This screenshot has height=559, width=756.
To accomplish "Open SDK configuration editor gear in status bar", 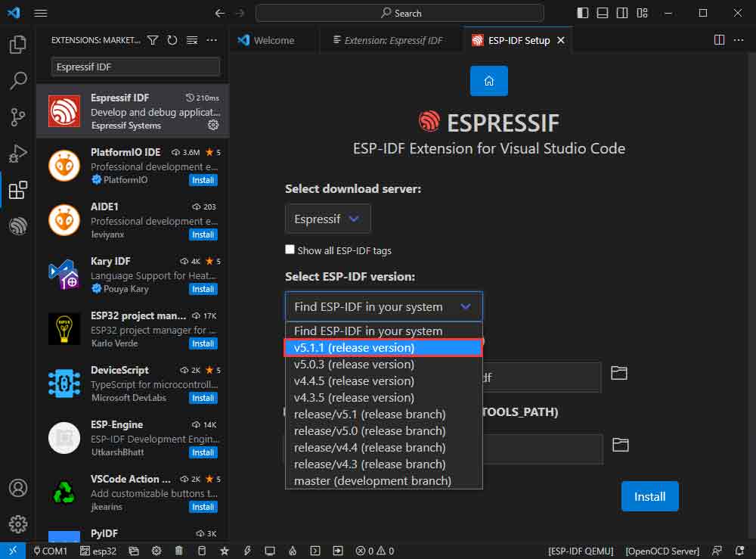I will coord(156,551).
